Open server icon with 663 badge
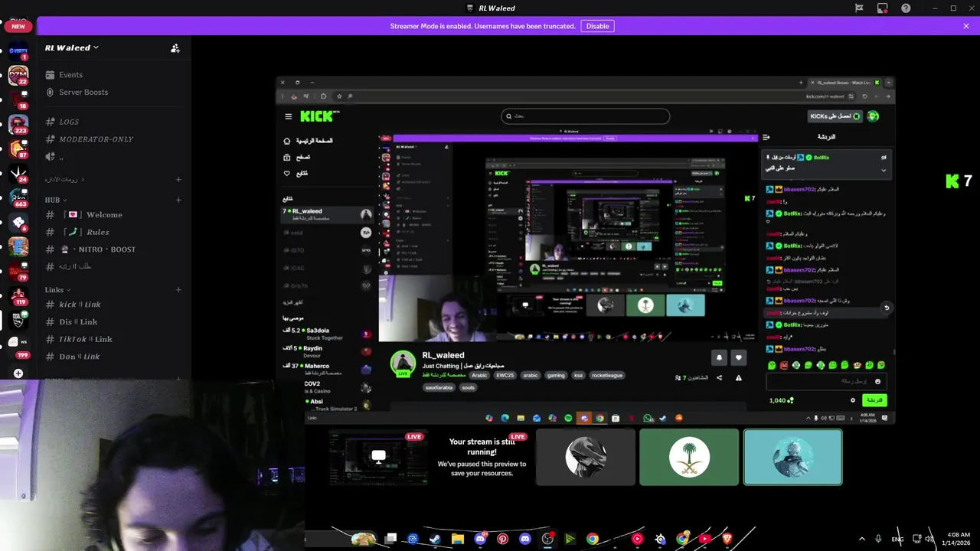Viewport: 980px width, 551px height. pos(18,198)
